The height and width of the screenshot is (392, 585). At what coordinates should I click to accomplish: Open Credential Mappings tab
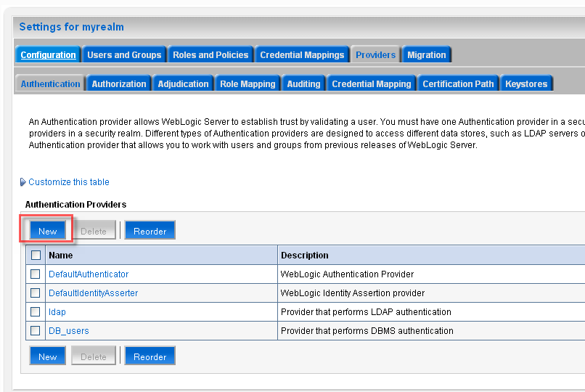point(302,55)
